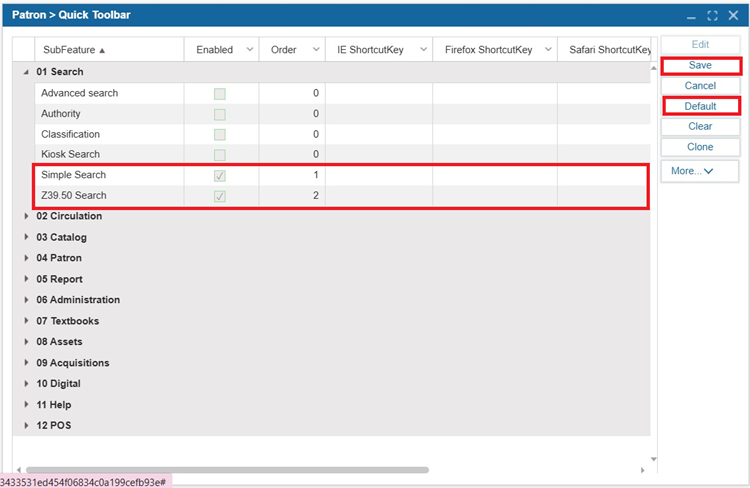Click the horizontal scrollbar at bottom

[x=228, y=469]
